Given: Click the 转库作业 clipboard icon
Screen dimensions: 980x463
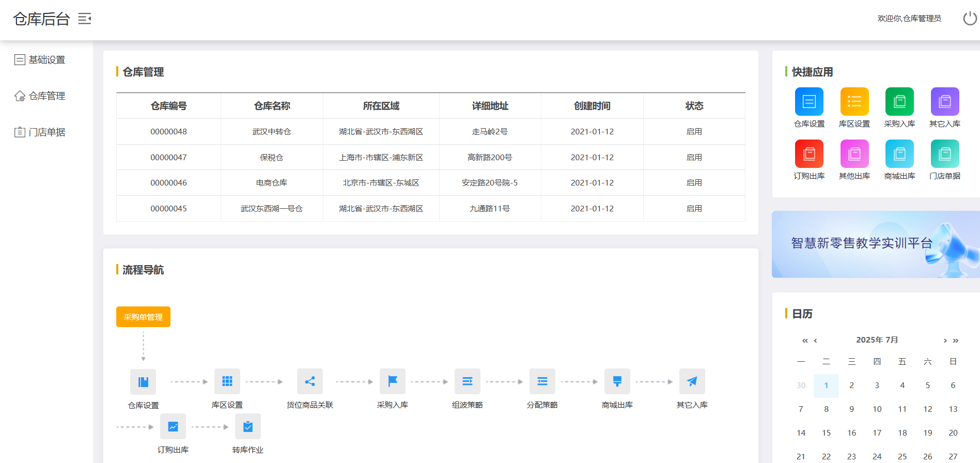Looking at the screenshot, I should click(248, 427).
